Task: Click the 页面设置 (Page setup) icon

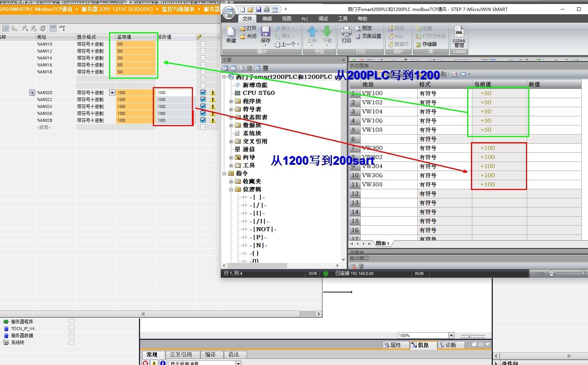Action: coord(358,36)
